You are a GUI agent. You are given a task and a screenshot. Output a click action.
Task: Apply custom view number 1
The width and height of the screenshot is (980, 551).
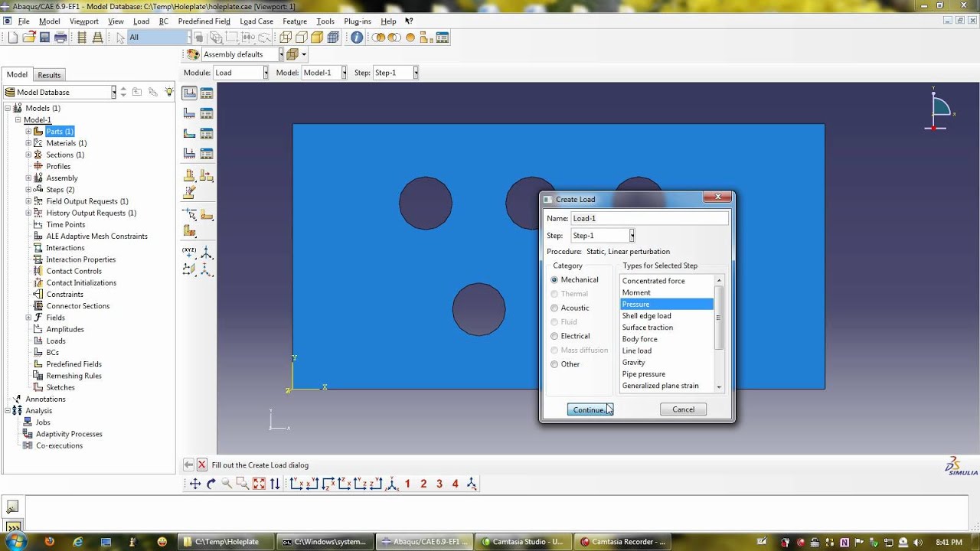407,484
